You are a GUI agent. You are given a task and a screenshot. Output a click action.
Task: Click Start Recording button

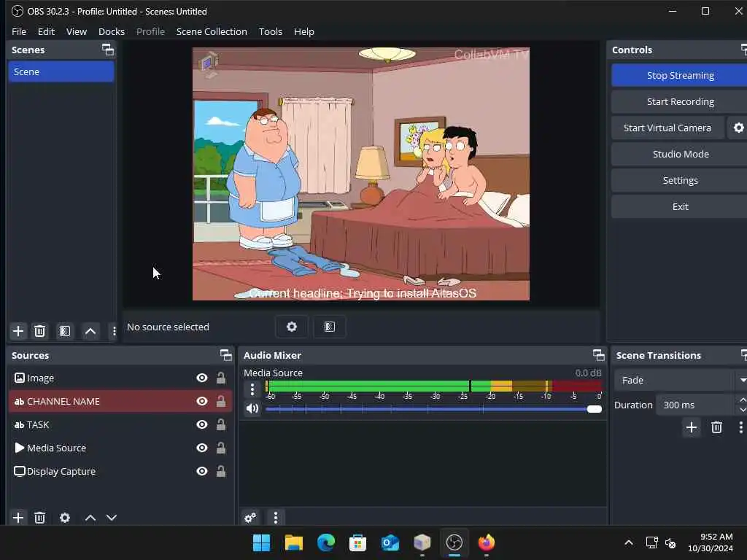click(x=680, y=101)
